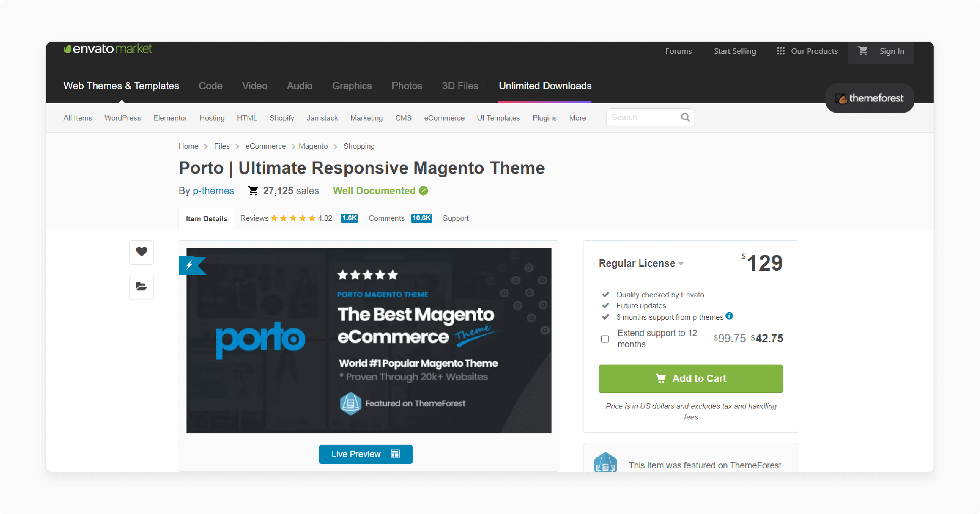Go to Magento breadcrumb
The image size is (980, 514).
313,146
